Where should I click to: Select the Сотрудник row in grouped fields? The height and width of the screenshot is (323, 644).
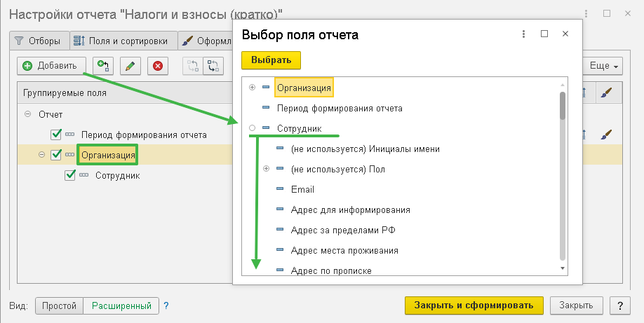(117, 176)
